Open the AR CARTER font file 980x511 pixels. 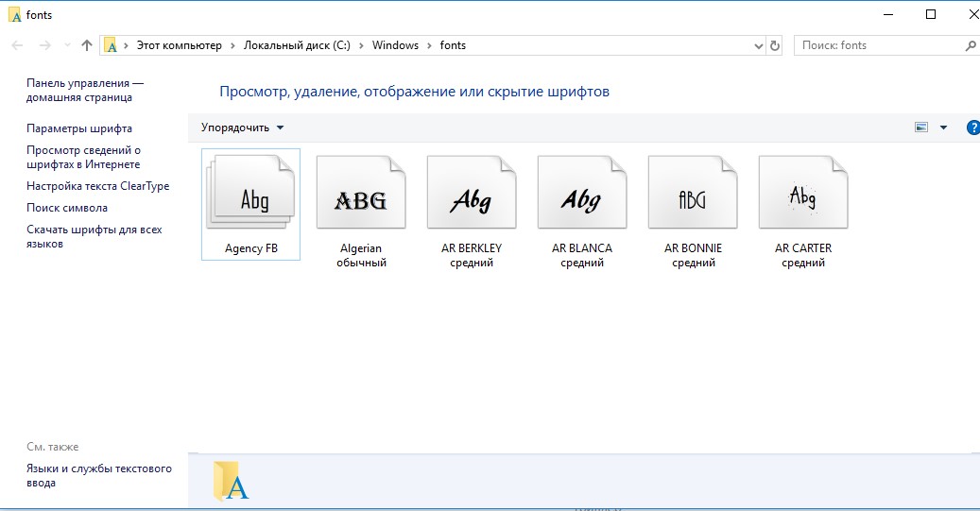(803, 194)
